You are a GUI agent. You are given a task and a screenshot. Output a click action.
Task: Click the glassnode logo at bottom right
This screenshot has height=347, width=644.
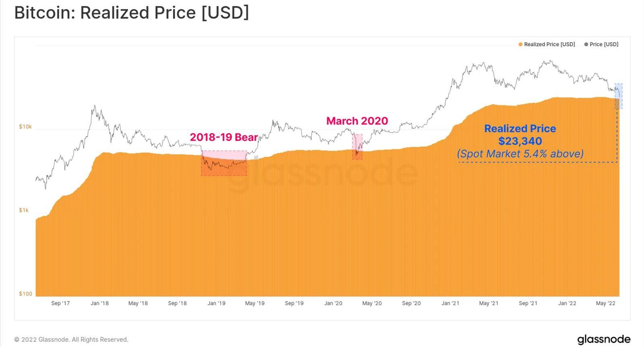click(x=604, y=339)
